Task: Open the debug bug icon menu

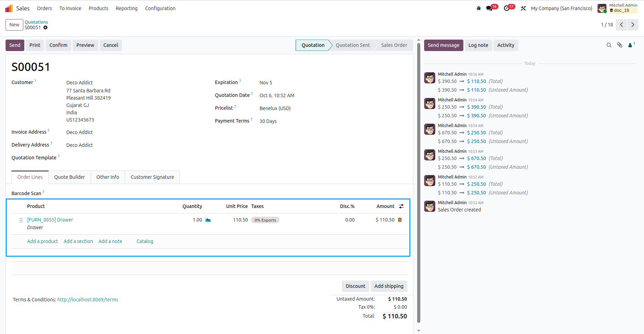Action: click(479, 8)
